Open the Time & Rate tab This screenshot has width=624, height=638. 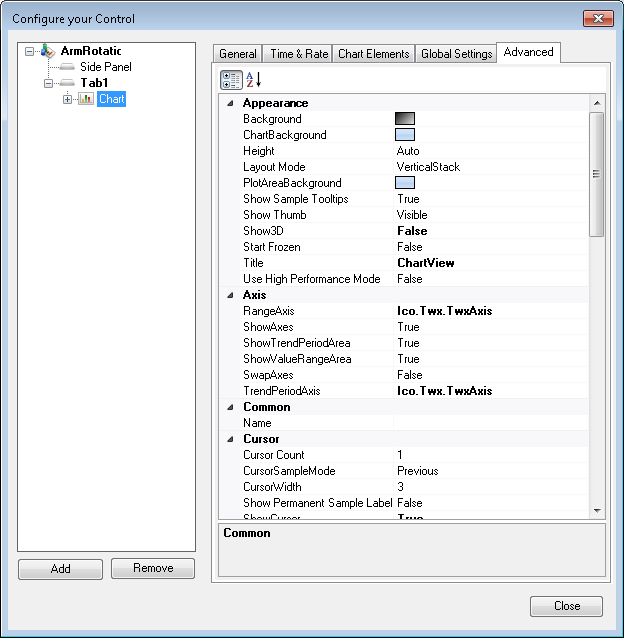click(x=298, y=54)
